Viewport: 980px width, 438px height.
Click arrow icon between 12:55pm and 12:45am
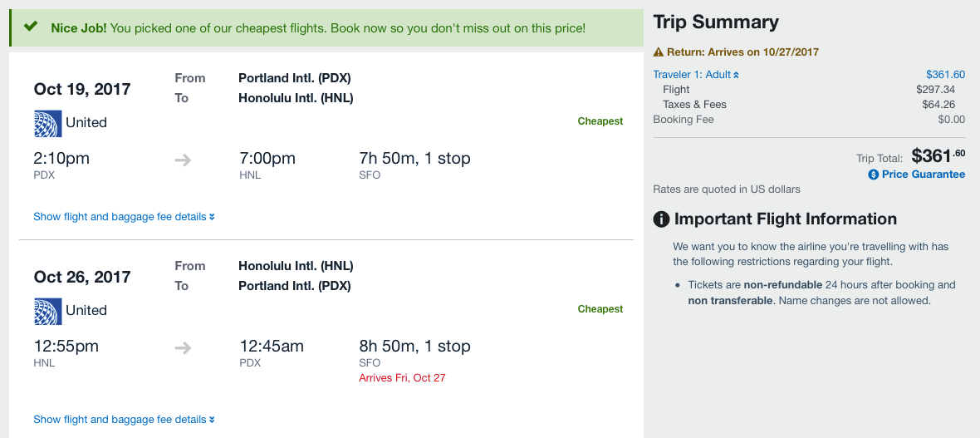(183, 347)
